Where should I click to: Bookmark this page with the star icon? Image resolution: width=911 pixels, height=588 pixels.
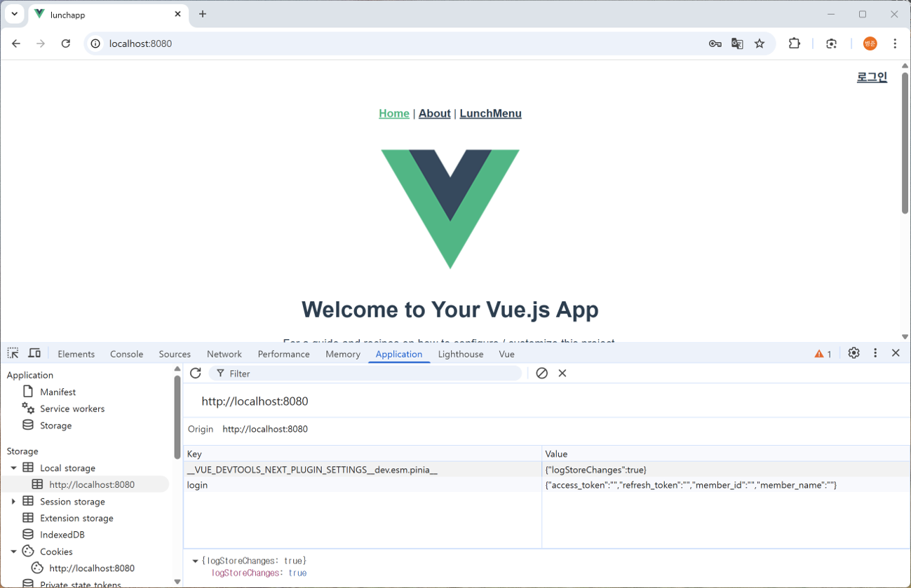coord(760,43)
